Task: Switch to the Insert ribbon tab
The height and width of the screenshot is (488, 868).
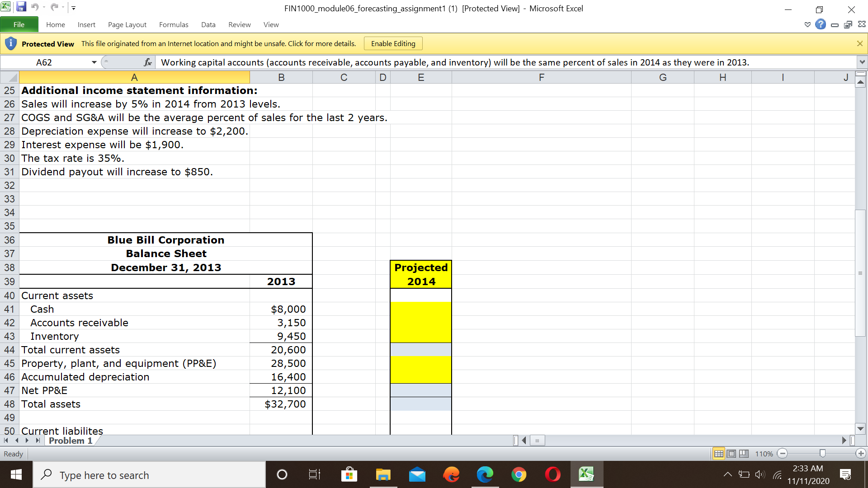Action: point(86,24)
